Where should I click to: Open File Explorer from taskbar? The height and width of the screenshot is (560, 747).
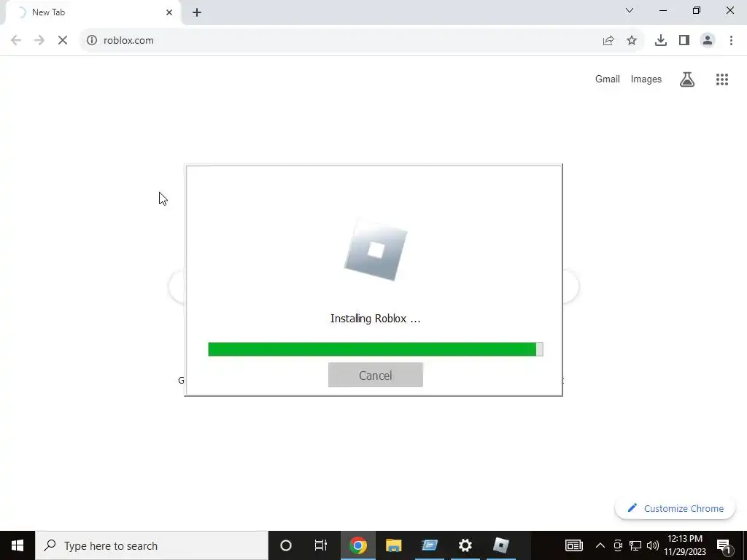coord(393,545)
